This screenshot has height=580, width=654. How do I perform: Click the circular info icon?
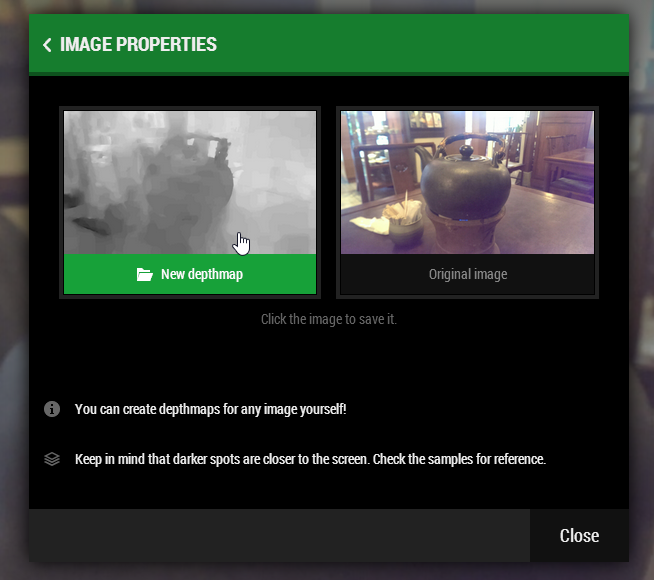point(52,409)
